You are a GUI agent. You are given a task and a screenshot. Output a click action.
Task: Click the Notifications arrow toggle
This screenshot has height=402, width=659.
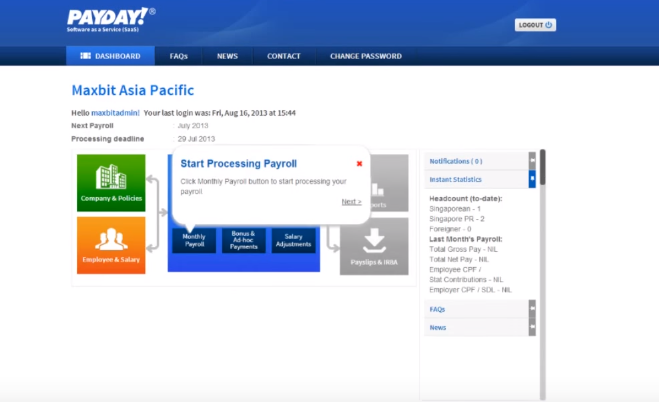(532, 161)
